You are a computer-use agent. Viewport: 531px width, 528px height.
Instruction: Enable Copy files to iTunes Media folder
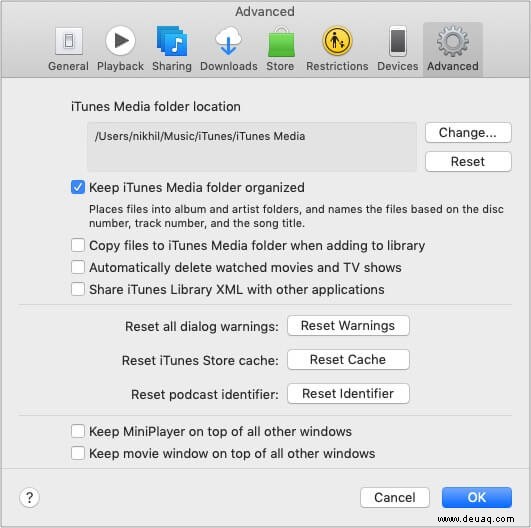(x=78, y=245)
